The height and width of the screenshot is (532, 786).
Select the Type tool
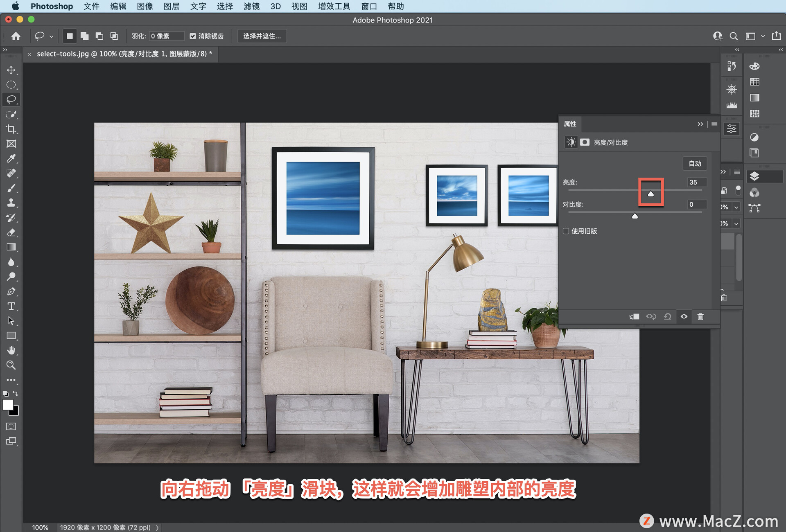(x=11, y=306)
